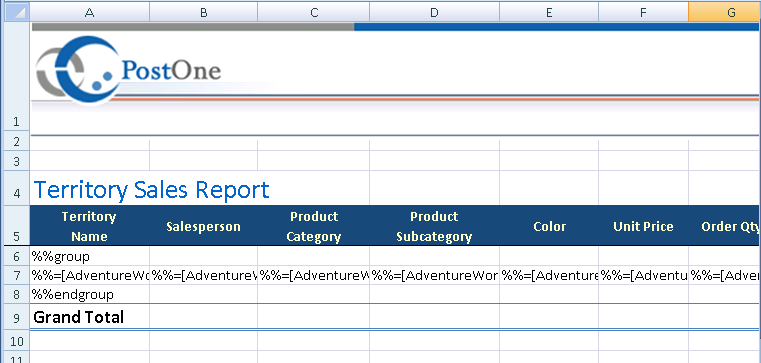
Task: Select the AdventureWorks formula cell in column C
Action: (x=314, y=275)
